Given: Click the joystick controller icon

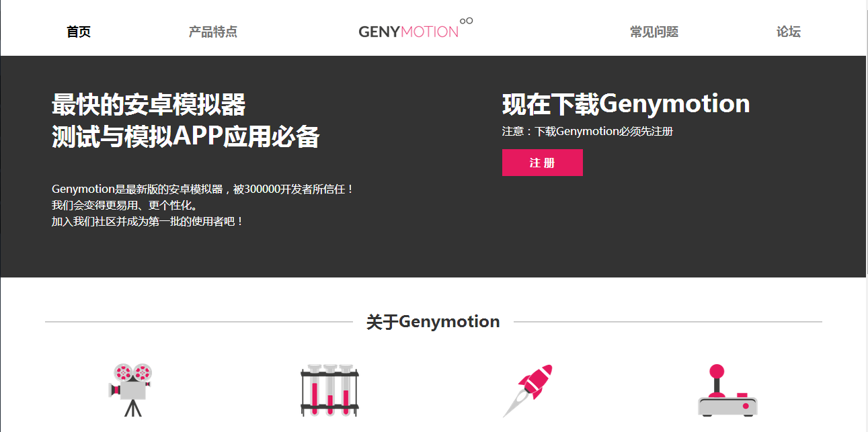Looking at the screenshot, I should coord(727,390).
